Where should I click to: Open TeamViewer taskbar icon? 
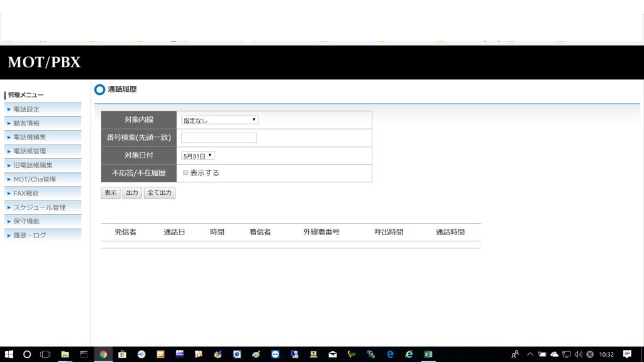[x=275, y=354]
